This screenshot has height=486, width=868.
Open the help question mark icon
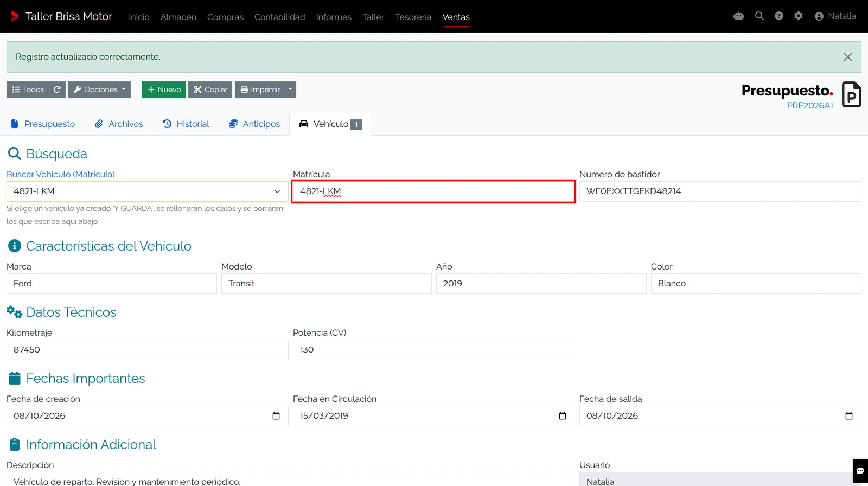(x=779, y=16)
